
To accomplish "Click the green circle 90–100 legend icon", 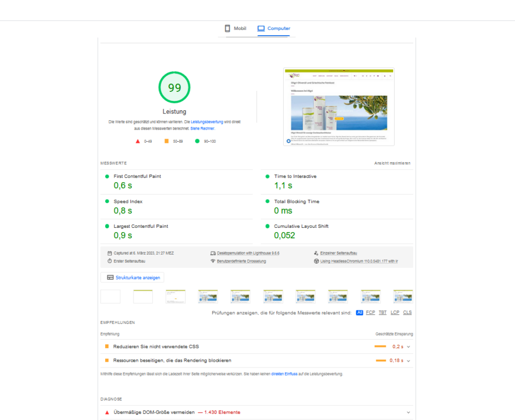I will click(x=197, y=141).
